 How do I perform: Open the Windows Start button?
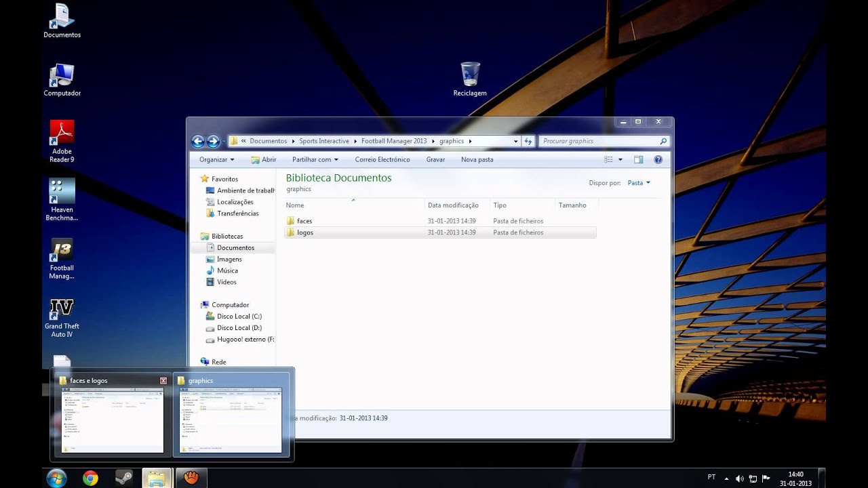click(x=56, y=478)
